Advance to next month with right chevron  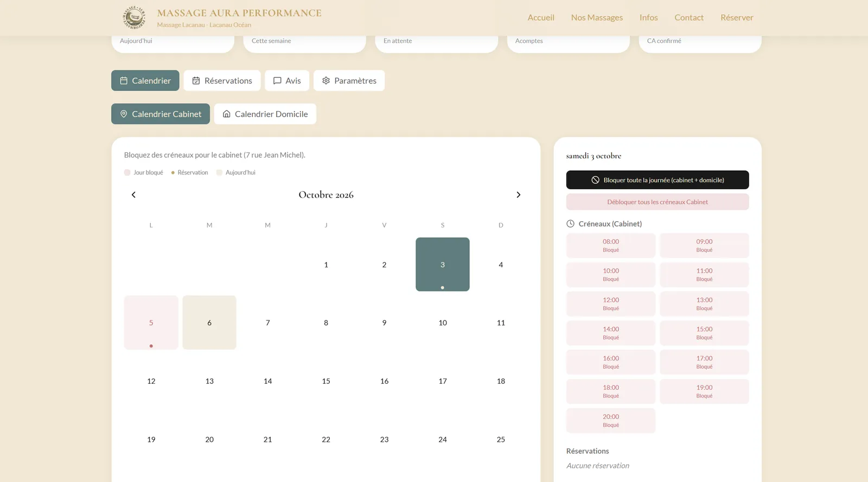[x=518, y=195]
